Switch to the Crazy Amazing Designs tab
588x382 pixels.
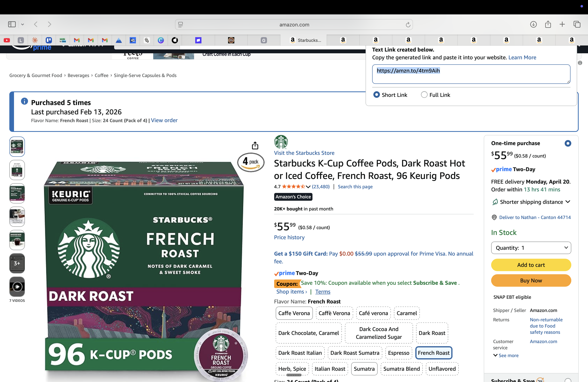231,40
